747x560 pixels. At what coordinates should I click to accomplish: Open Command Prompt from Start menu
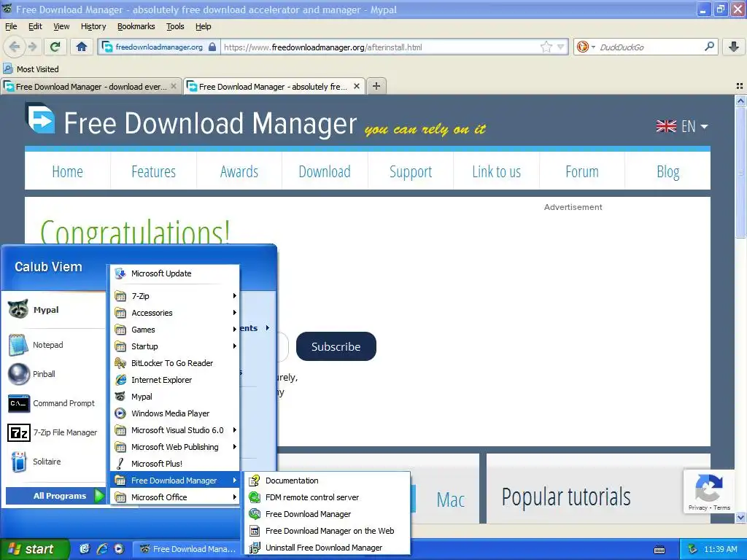pyautogui.click(x=52, y=403)
